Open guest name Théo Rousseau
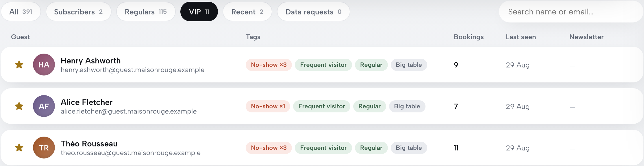 pos(89,144)
